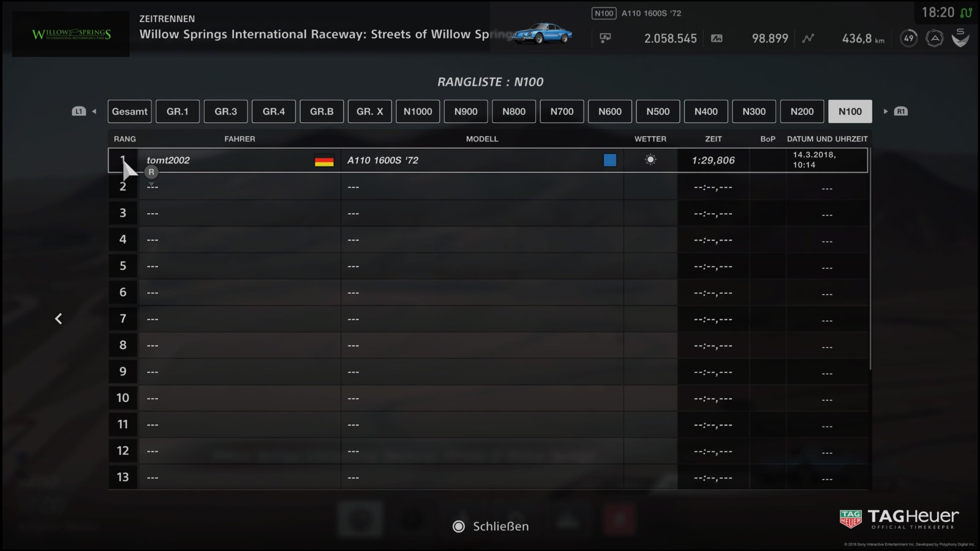Open the GR.B category tab
Image resolution: width=980 pixels, height=551 pixels.
point(322,111)
